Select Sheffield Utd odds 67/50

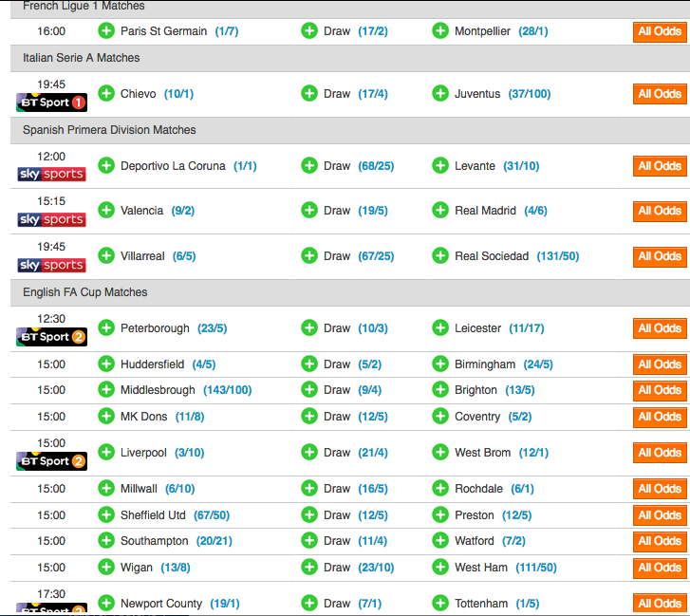coord(212,515)
